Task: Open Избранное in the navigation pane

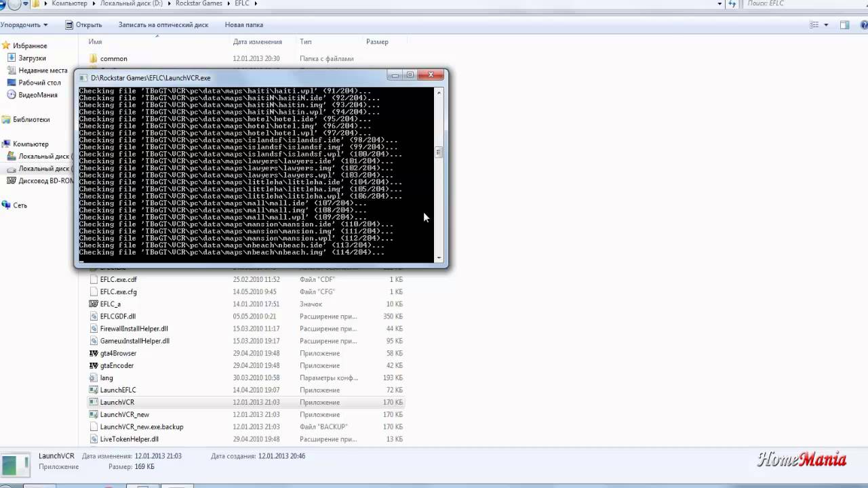Action: click(x=30, y=45)
